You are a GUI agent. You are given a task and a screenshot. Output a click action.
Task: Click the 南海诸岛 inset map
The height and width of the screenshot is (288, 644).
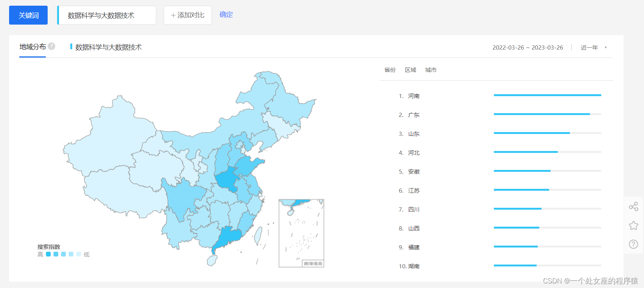coord(301,233)
